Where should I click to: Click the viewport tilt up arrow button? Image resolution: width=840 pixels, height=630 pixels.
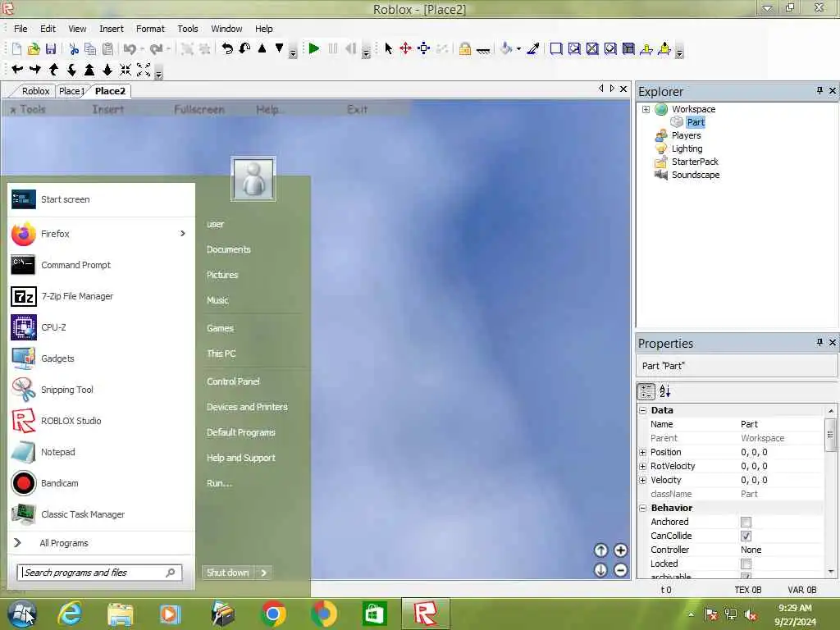tap(600, 550)
